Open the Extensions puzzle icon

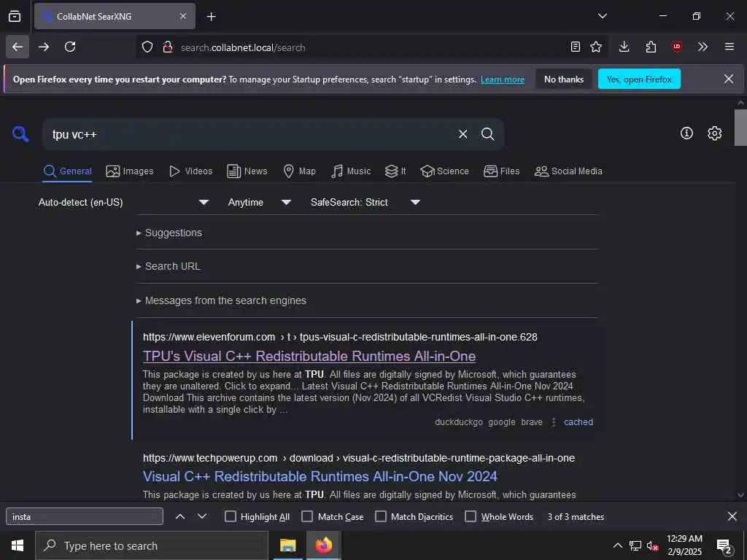pyautogui.click(x=651, y=47)
